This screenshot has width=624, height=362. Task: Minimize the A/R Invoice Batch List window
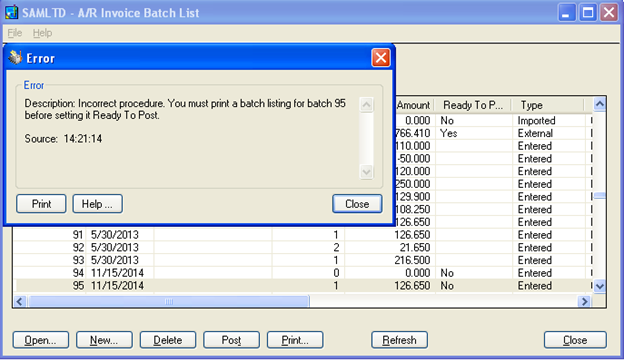pyautogui.click(x=566, y=13)
